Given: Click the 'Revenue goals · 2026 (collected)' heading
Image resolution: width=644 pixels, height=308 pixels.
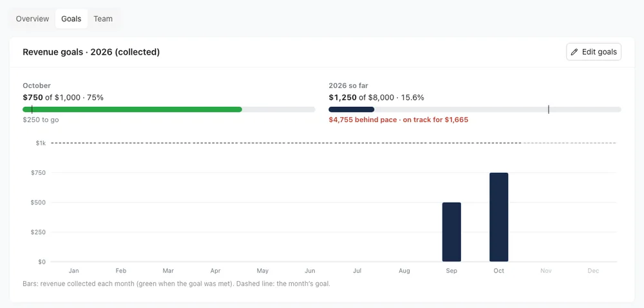Looking at the screenshot, I should 91,52.
